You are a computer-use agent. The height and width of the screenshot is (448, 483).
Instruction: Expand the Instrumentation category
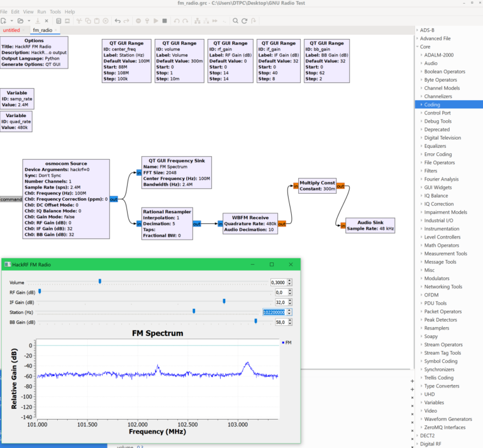click(421, 228)
